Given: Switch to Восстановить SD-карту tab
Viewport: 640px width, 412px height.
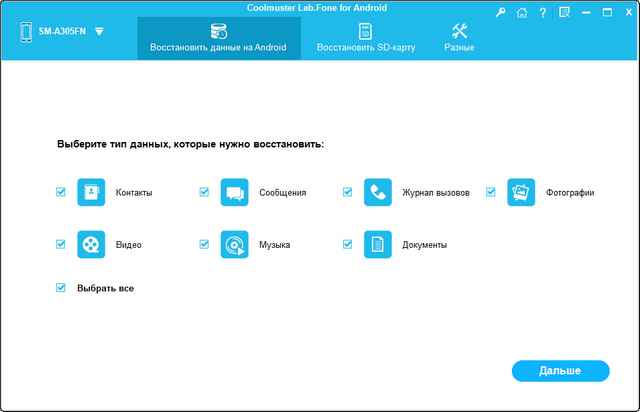Looking at the screenshot, I should (x=365, y=37).
